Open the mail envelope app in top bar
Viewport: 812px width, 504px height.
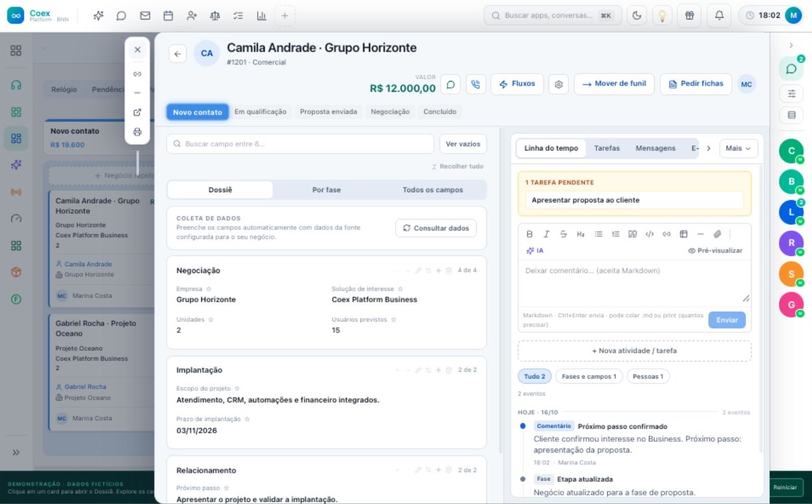(145, 15)
